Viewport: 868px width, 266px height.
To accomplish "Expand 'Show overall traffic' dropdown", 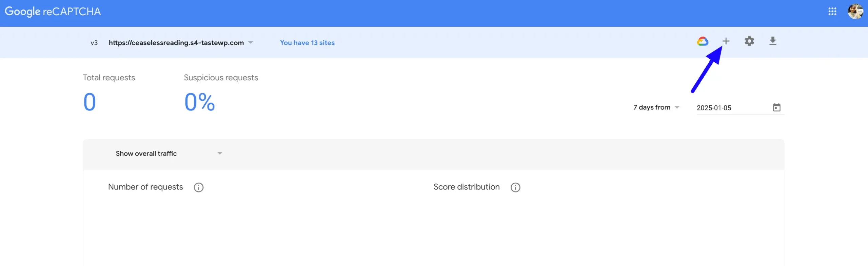I will coord(220,154).
